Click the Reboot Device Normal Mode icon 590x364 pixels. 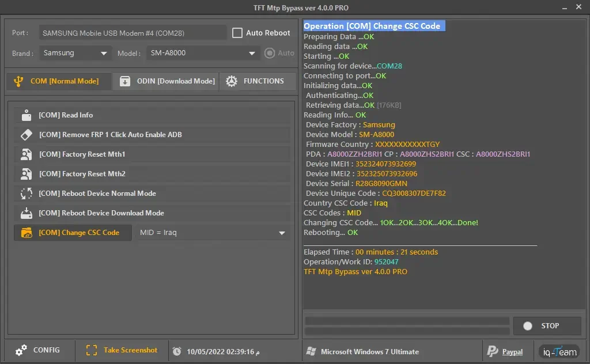click(27, 194)
